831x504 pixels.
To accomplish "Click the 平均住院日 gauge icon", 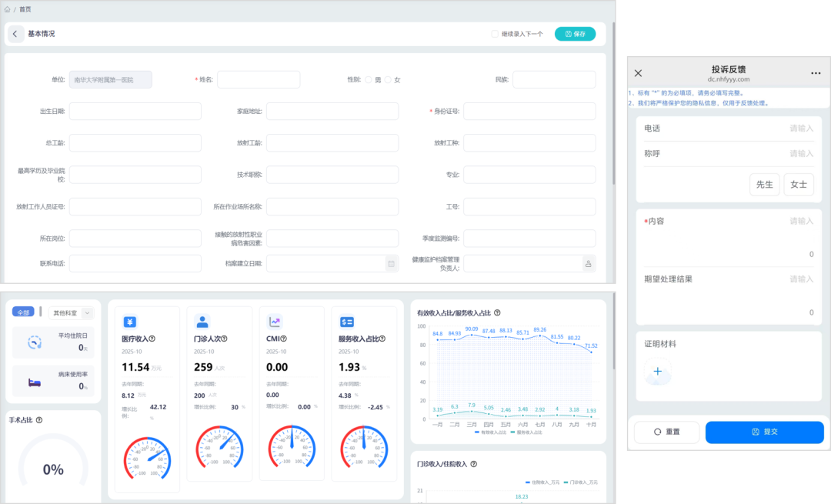I will [x=35, y=343].
